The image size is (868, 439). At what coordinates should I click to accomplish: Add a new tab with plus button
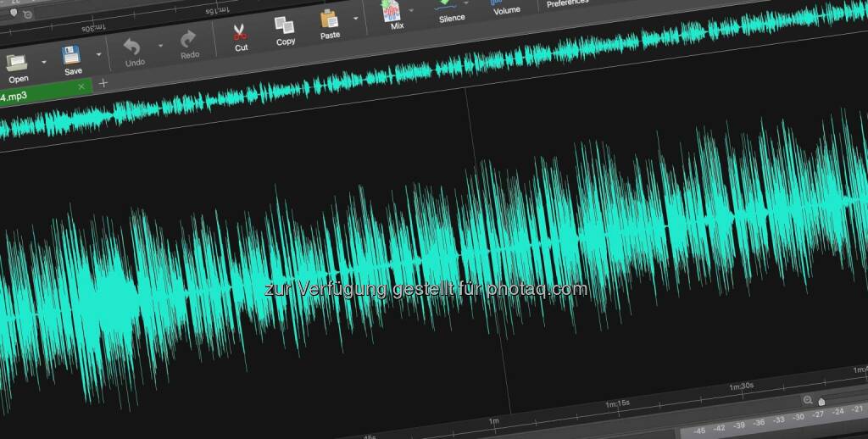pos(103,83)
